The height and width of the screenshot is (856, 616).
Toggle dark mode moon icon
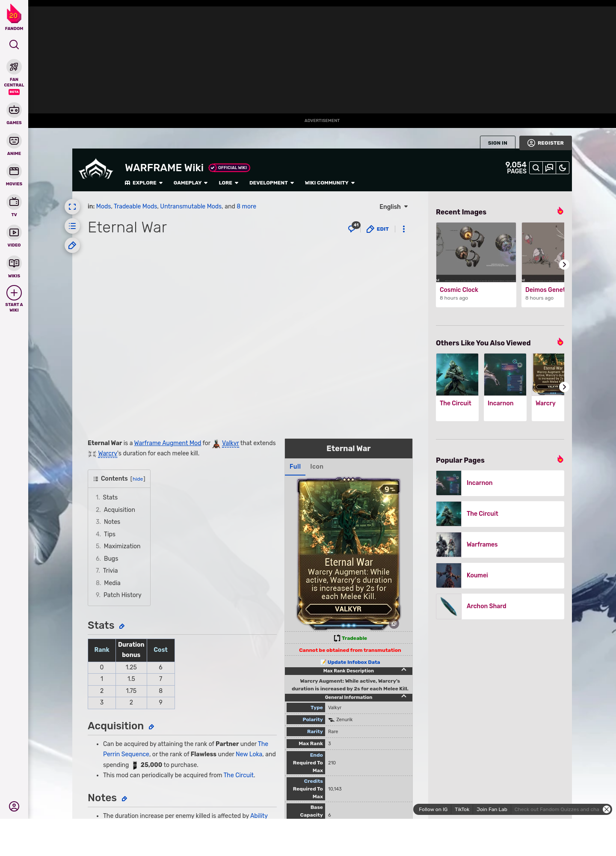pos(563,168)
